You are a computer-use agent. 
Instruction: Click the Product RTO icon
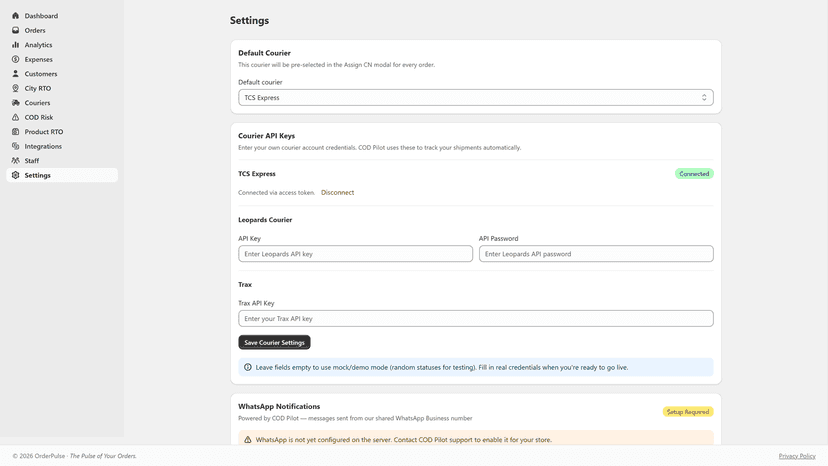(x=15, y=132)
